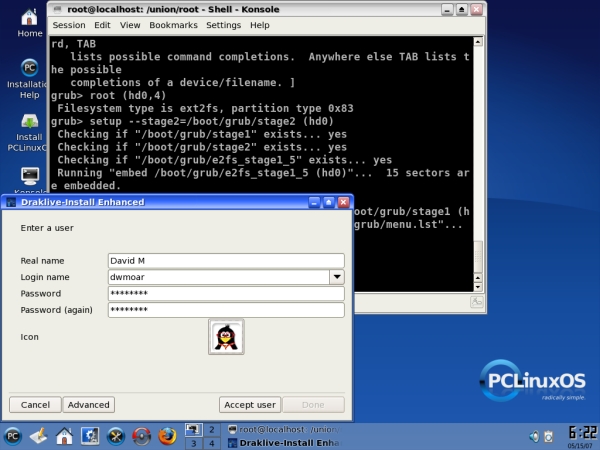The image size is (600, 450).
Task: Focus the Password (again) field
Action: [226, 310]
